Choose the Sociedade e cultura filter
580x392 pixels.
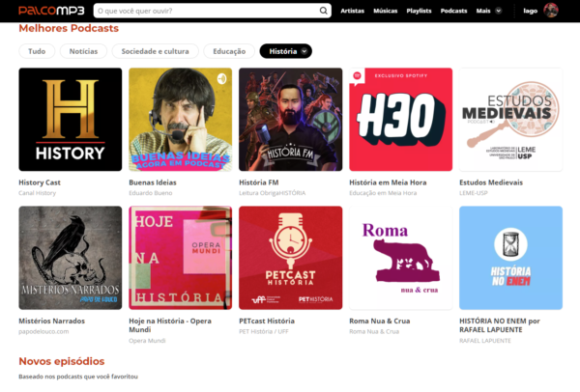(x=155, y=51)
